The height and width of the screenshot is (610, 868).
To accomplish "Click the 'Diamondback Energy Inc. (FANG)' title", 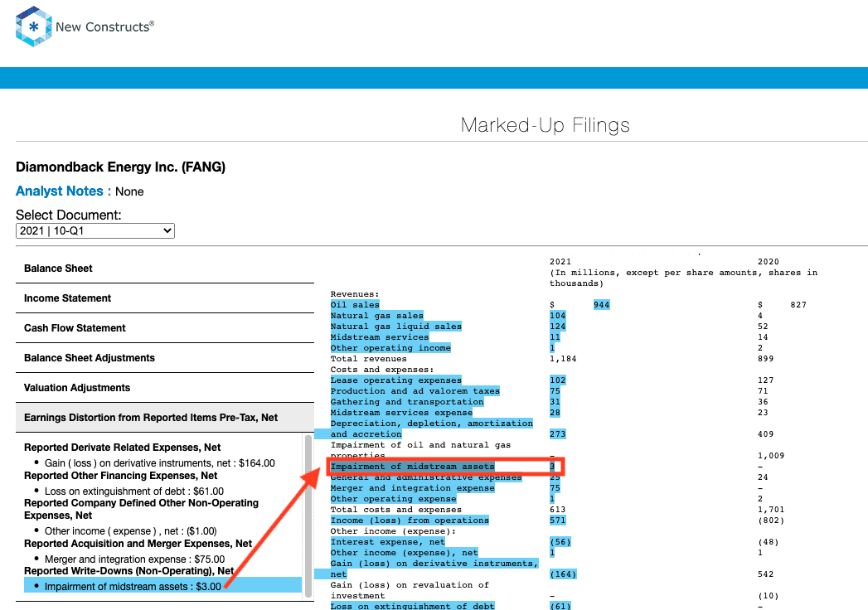I will coord(121,167).
